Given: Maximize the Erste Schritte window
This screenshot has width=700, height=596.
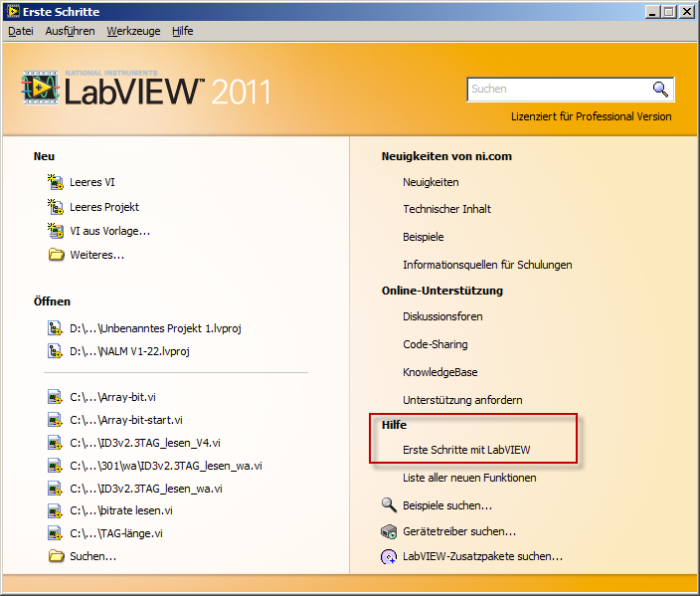Looking at the screenshot, I should point(669,12).
